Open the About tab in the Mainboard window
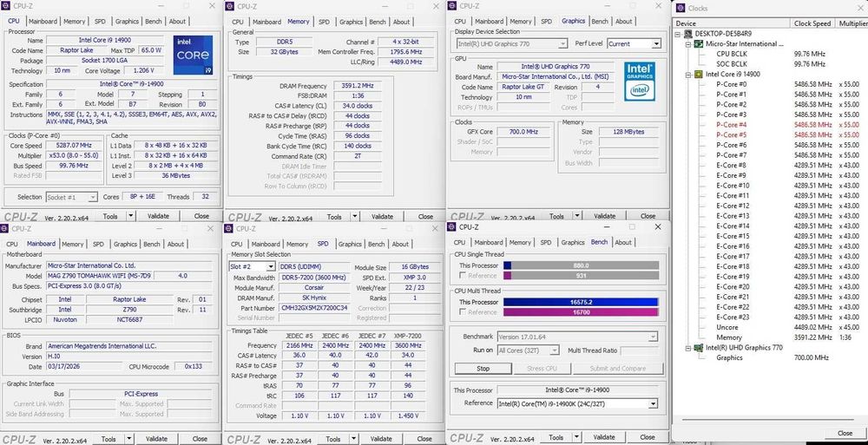The width and height of the screenshot is (868, 445). 175,244
